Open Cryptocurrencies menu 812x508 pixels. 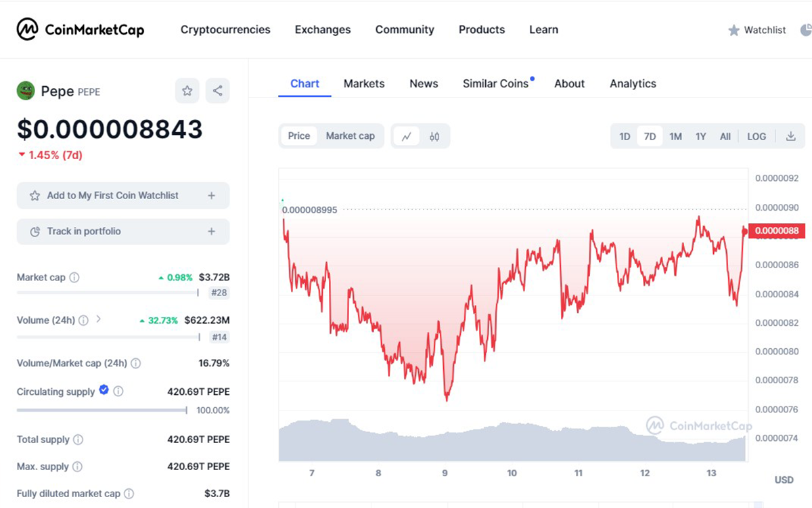point(225,30)
